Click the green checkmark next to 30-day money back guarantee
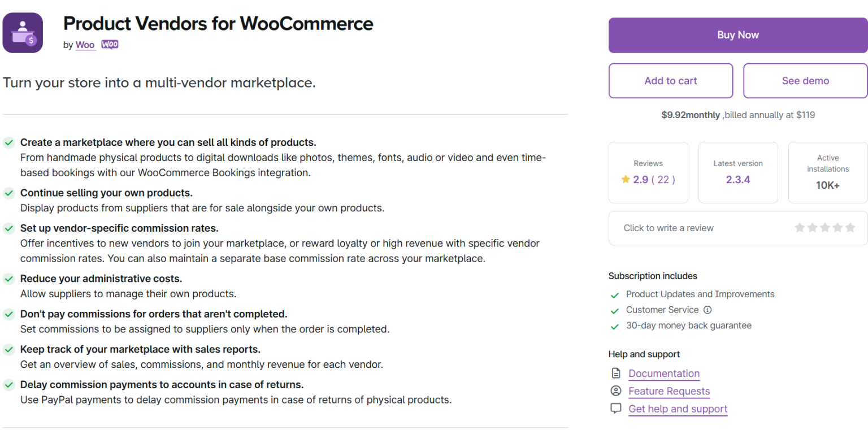This screenshot has height=434, width=868. [x=615, y=325]
